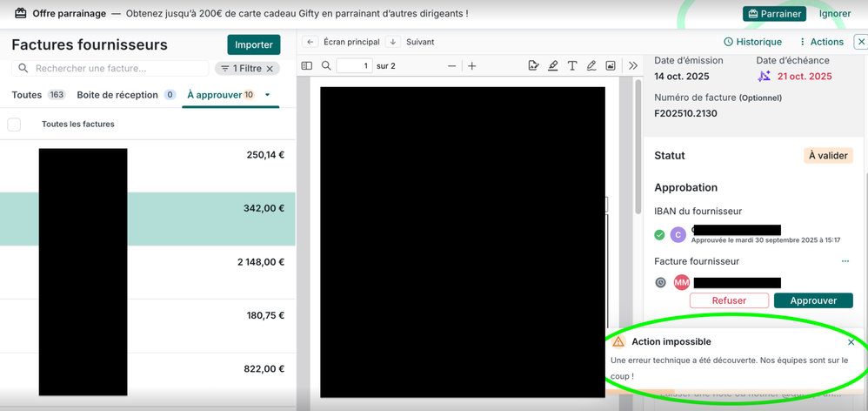The image size is (868, 411).
Task: Check the 'Toutes les factures' checkbox
Action: (x=14, y=125)
